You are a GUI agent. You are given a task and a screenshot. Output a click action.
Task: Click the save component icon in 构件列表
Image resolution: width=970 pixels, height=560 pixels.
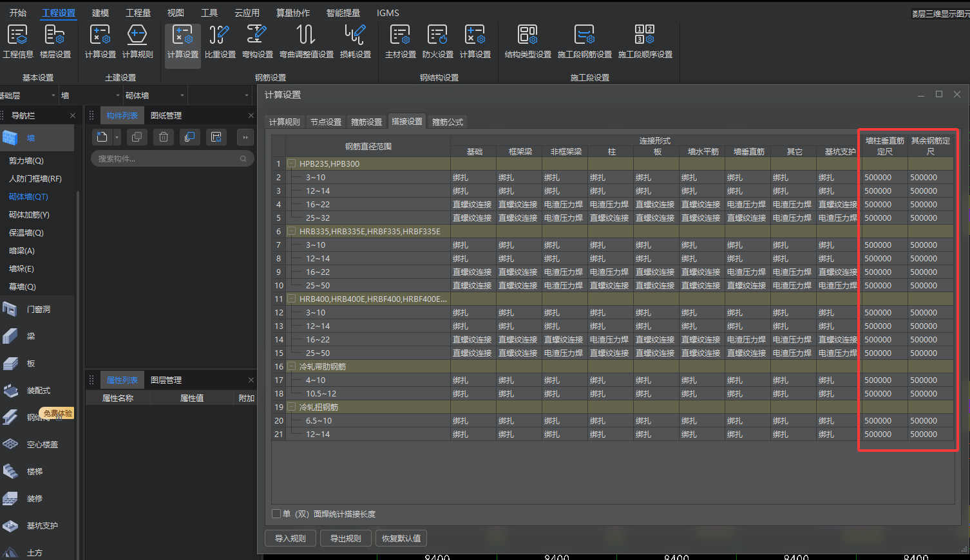[x=216, y=137]
